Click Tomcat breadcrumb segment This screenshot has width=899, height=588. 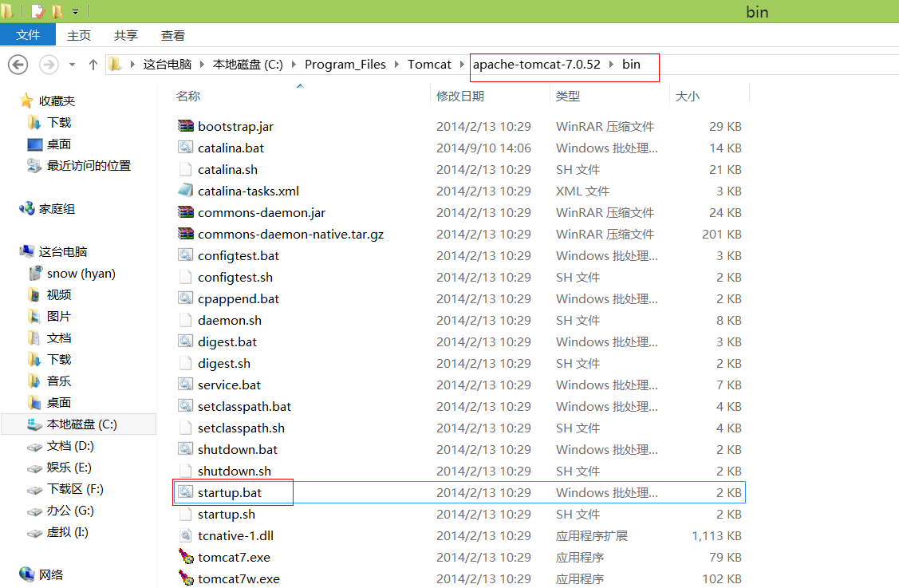click(429, 65)
